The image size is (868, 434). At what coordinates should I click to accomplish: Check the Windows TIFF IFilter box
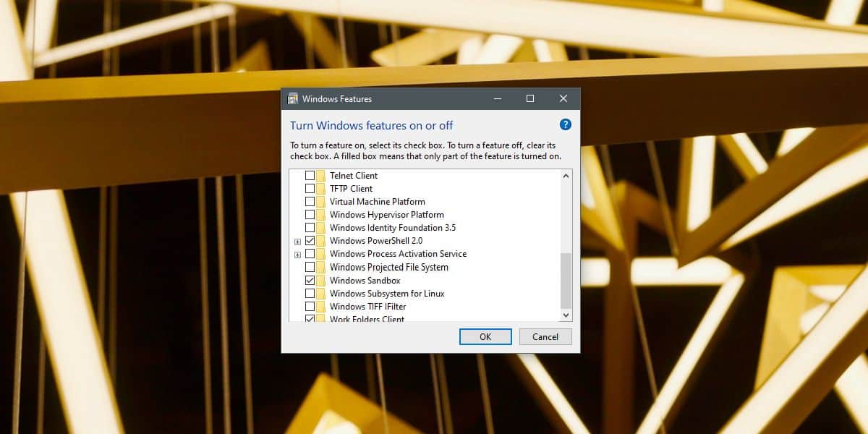[x=310, y=307]
